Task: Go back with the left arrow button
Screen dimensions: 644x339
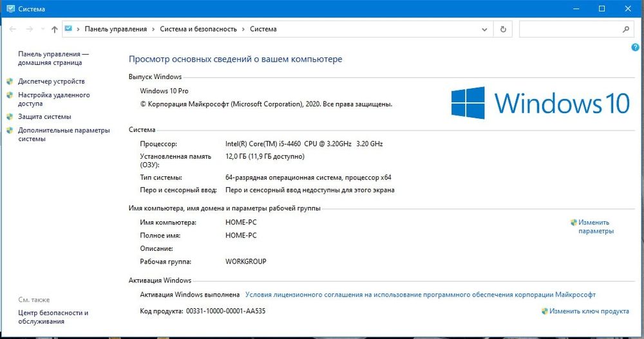Action: [13, 29]
